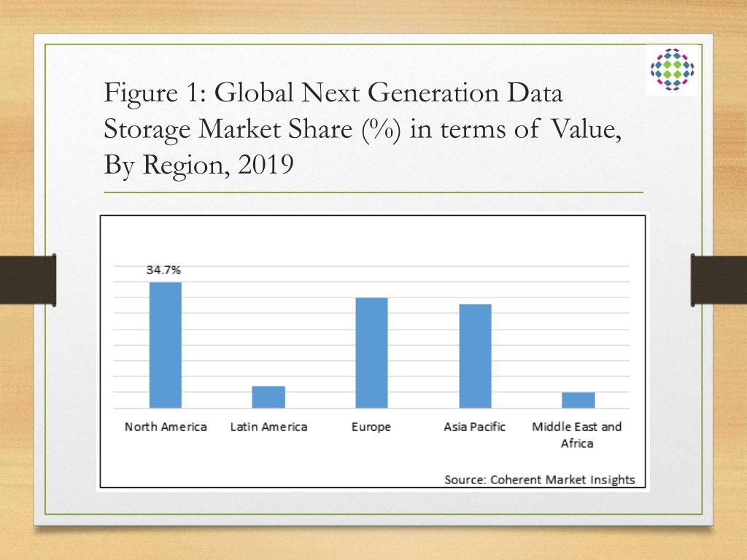The image size is (747, 560).
Task: Click the Asia Pacific bar
Action: (x=475, y=356)
